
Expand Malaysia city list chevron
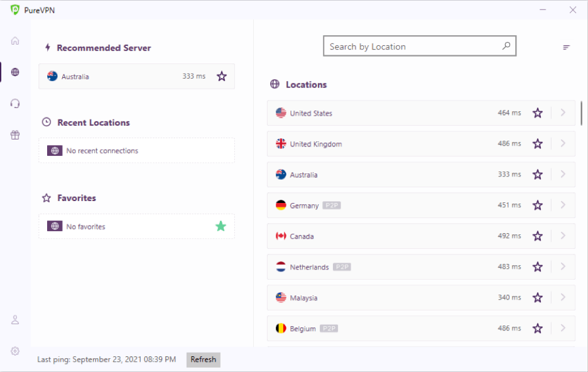click(563, 297)
